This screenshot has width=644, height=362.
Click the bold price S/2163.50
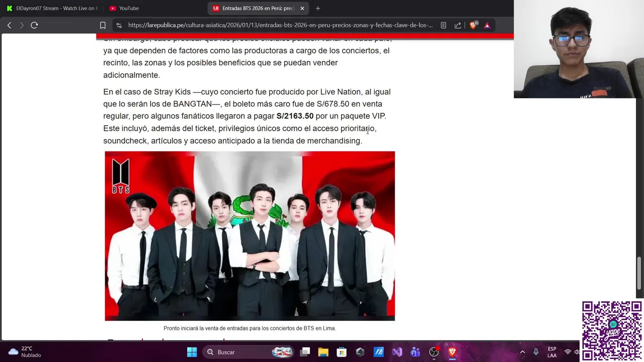295,116
